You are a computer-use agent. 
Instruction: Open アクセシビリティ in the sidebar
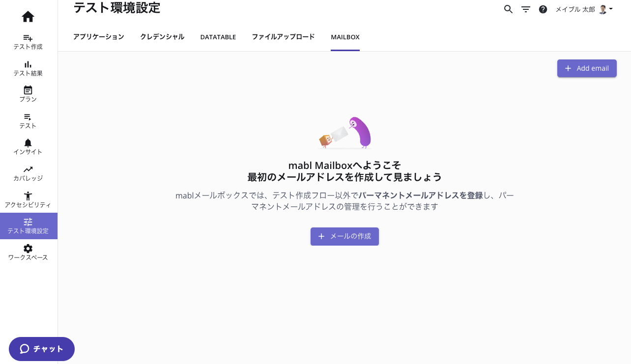(28, 200)
